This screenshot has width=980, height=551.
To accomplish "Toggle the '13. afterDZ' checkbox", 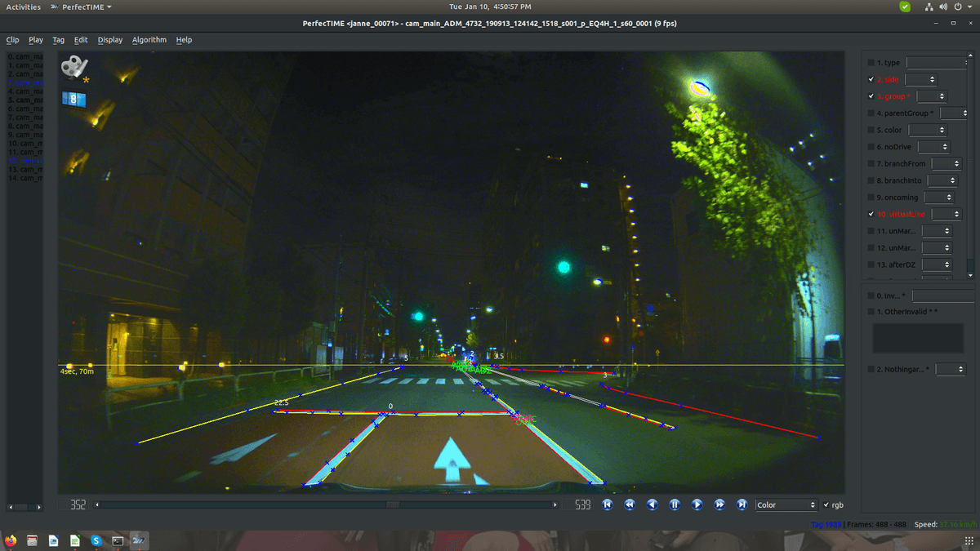I will (871, 264).
